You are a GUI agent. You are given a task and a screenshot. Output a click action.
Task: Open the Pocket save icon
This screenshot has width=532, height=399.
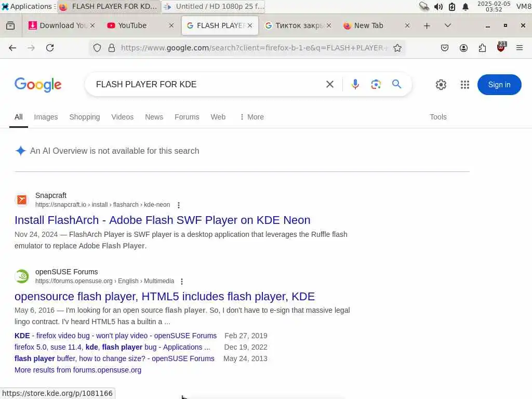445,48
